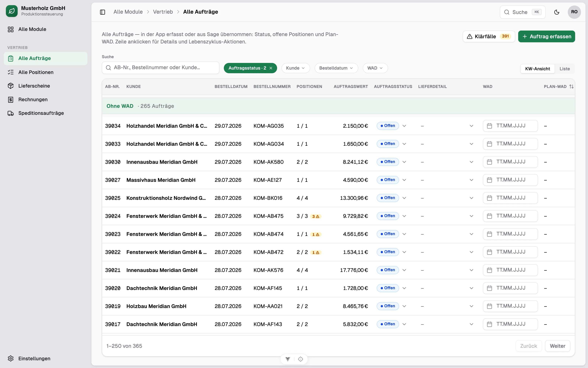Click the Ohne WAD group header
The image size is (588, 368).
click(x=338, y=106)
